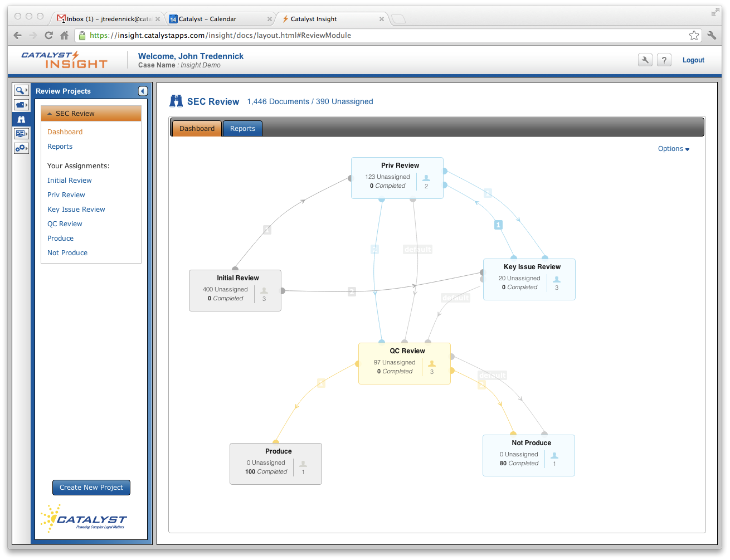Go forward with browser forward arrow

coord(33,35)
